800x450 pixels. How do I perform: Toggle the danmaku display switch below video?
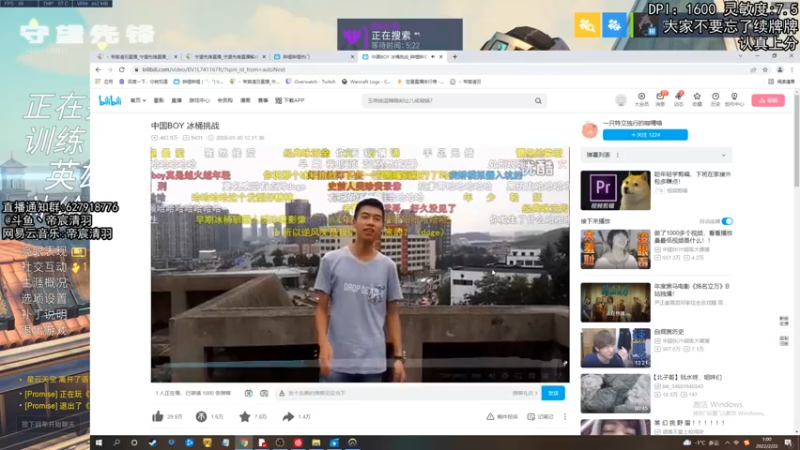click(x=248, y=393)
